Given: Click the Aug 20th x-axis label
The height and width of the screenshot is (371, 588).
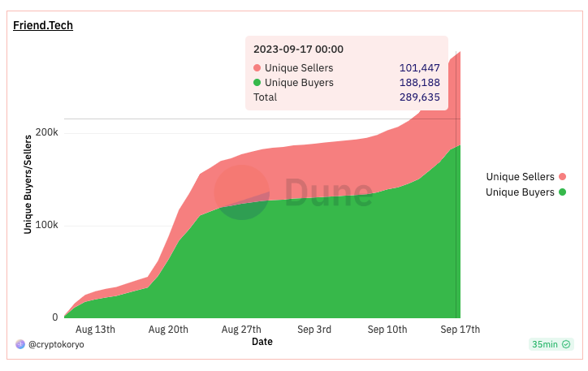Looking at the screenshot, I should click(x=168, y=330).
